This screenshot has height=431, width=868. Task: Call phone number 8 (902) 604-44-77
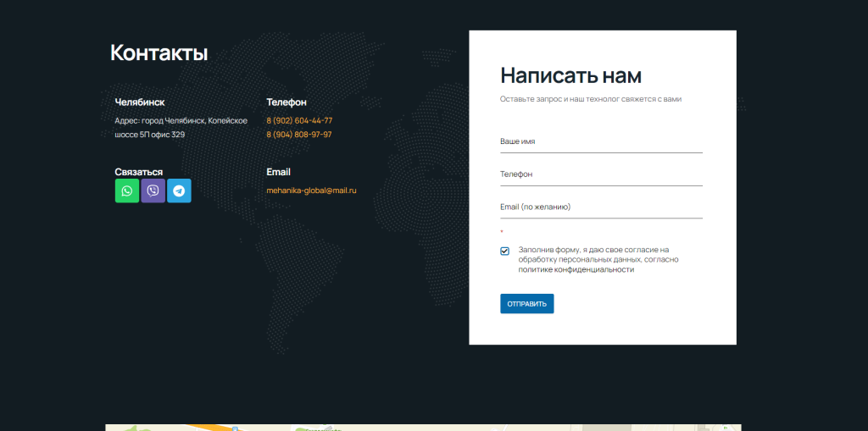[x=299, y=120]
